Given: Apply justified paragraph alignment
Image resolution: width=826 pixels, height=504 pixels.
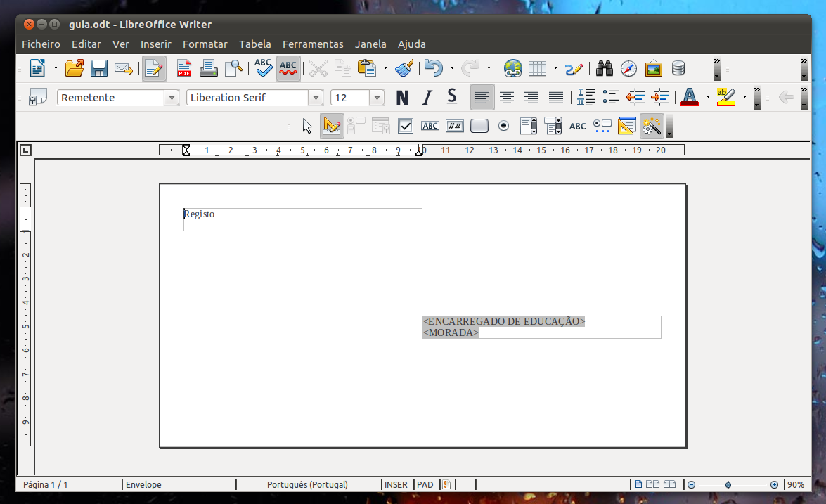Looking at the screenshot, I should pos(555,97).
